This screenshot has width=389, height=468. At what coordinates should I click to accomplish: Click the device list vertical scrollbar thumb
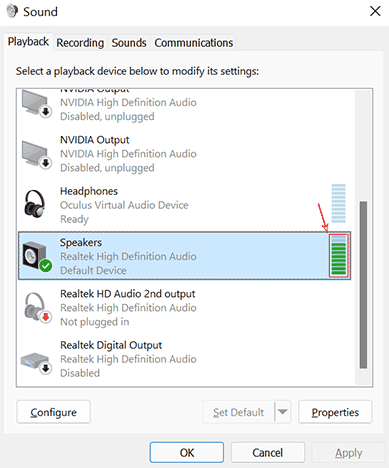(363, 285)
